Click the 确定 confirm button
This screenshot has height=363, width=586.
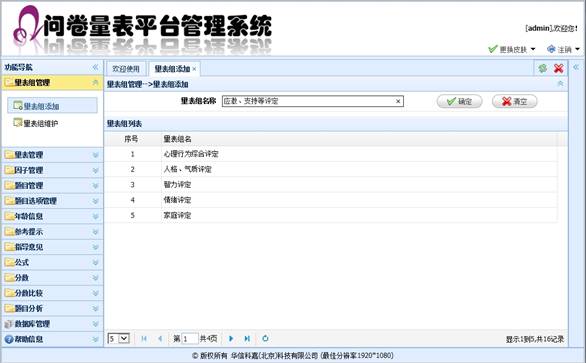tap(459, 101)
